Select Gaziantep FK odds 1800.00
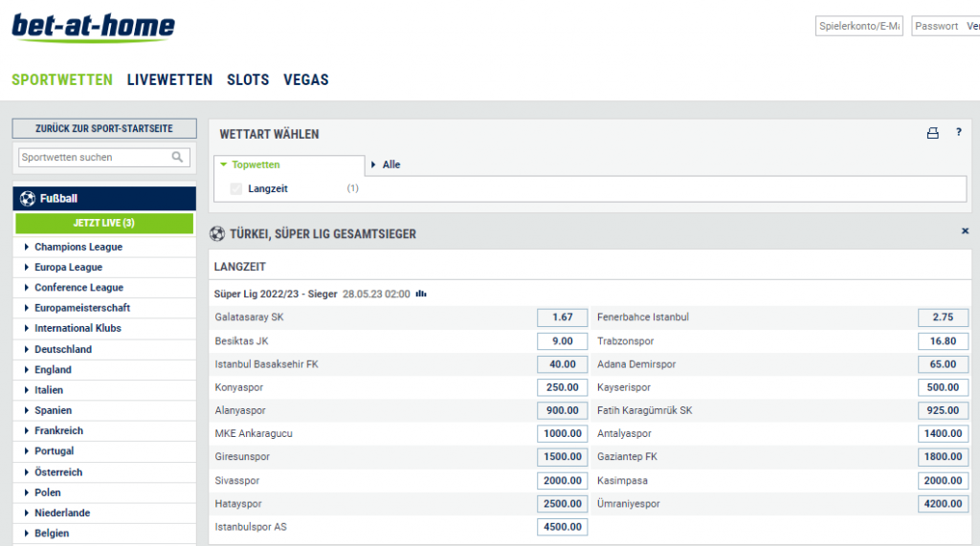 click(943, 457)
